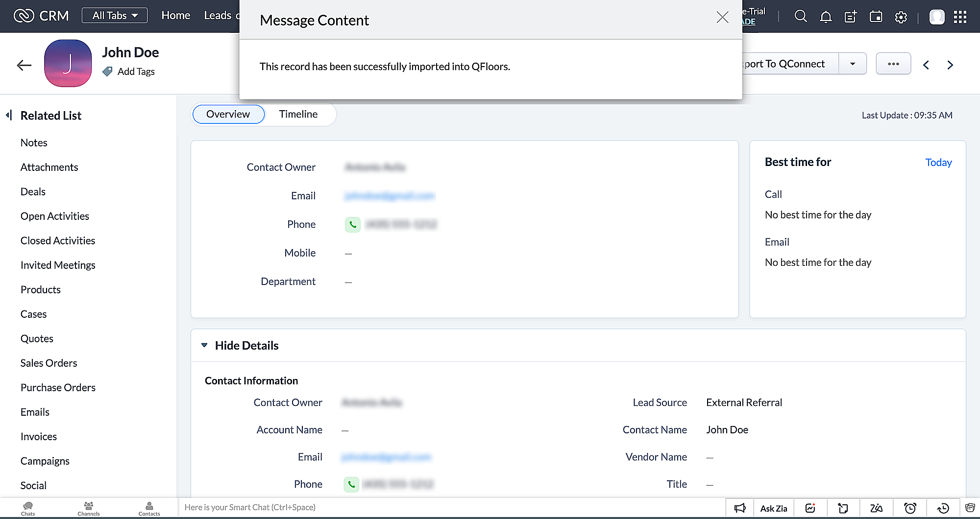
Task: Go back using the left arrow
Action: point(24,65)
